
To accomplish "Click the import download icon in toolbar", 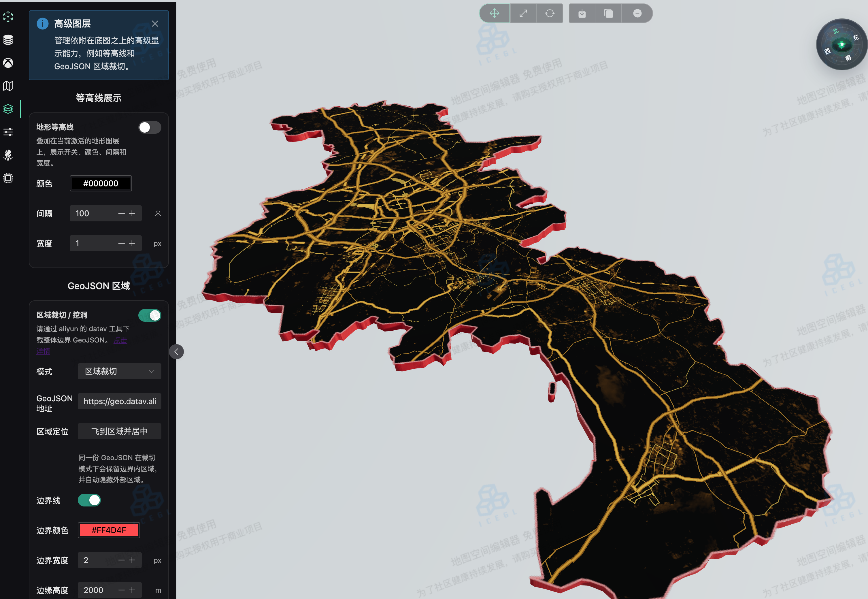I will pyautogui.click(x=582, y=14).
